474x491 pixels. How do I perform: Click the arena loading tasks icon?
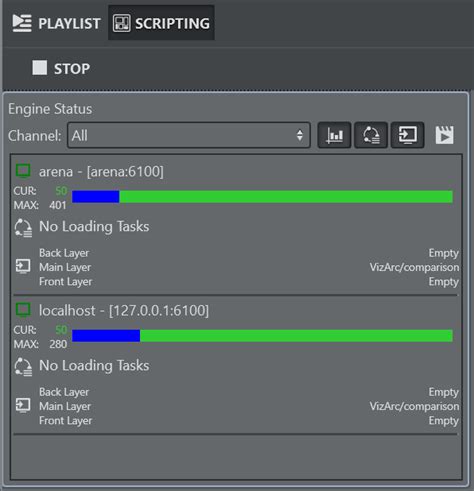[23, 228]
